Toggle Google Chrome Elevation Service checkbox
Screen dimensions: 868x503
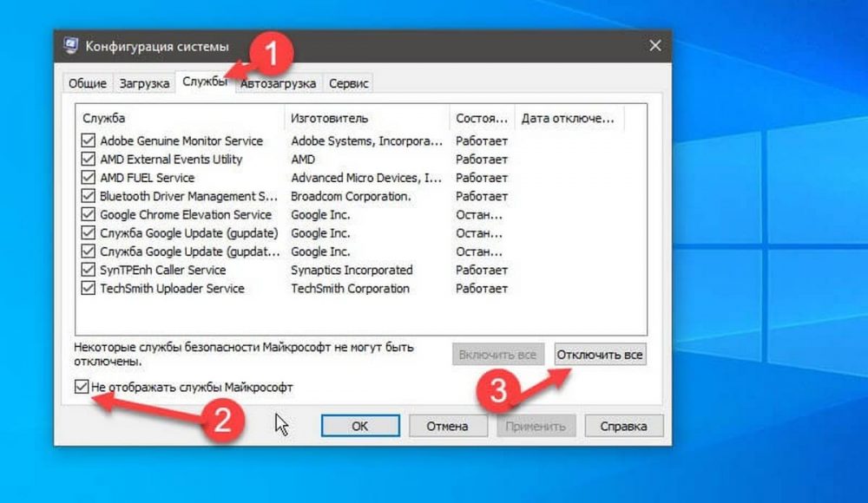pos(88,215)
